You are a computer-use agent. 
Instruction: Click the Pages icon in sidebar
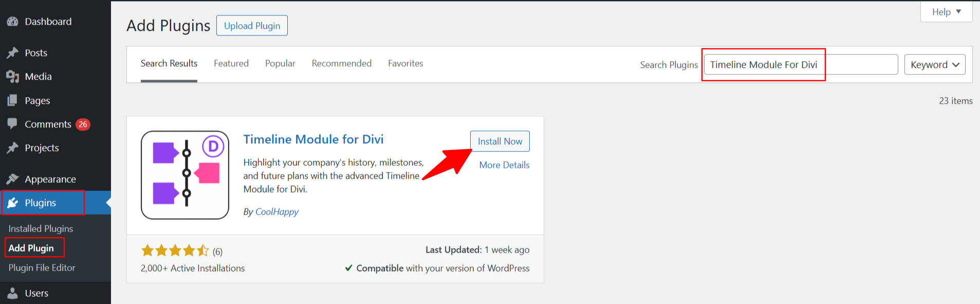click(x=12, y=101)
